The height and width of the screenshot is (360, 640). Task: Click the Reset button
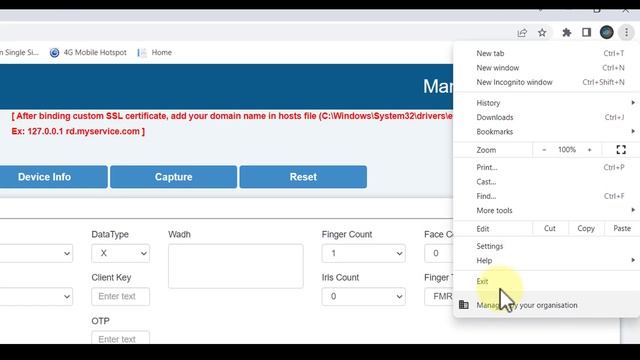click(x=303, y=177)
